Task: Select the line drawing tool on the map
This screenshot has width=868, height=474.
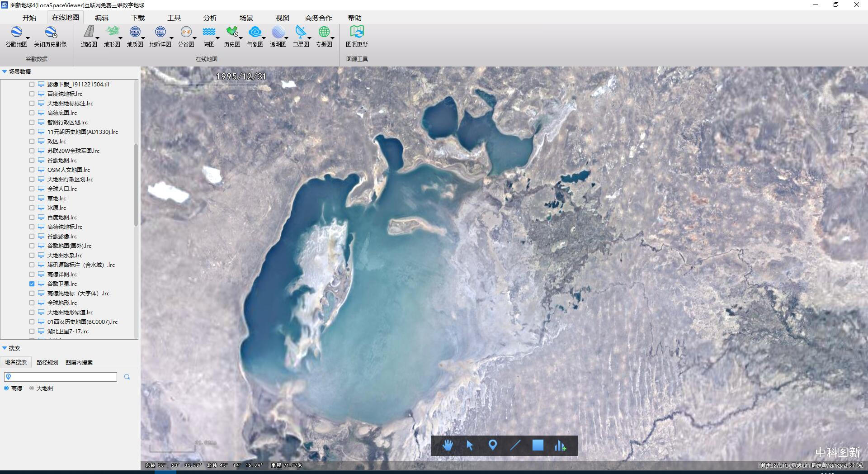Action: pos(515,446)
